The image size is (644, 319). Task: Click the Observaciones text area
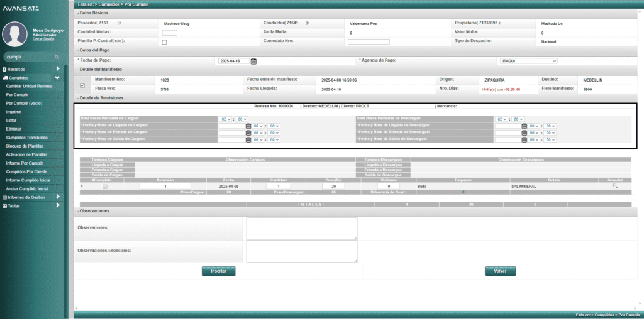(x=302, y=229)
